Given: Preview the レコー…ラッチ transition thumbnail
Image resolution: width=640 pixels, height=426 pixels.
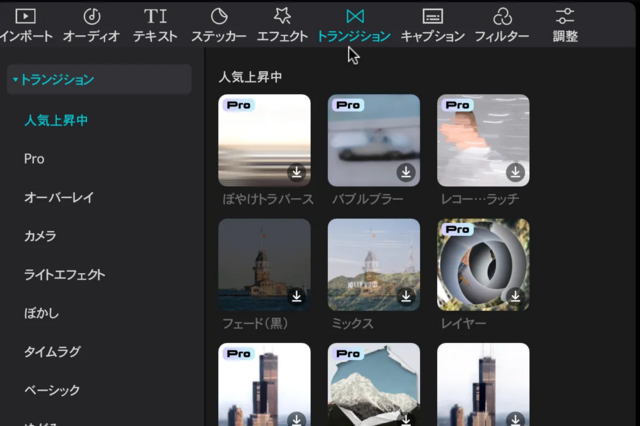Looking at the screenshot, I should pos(483,140).
